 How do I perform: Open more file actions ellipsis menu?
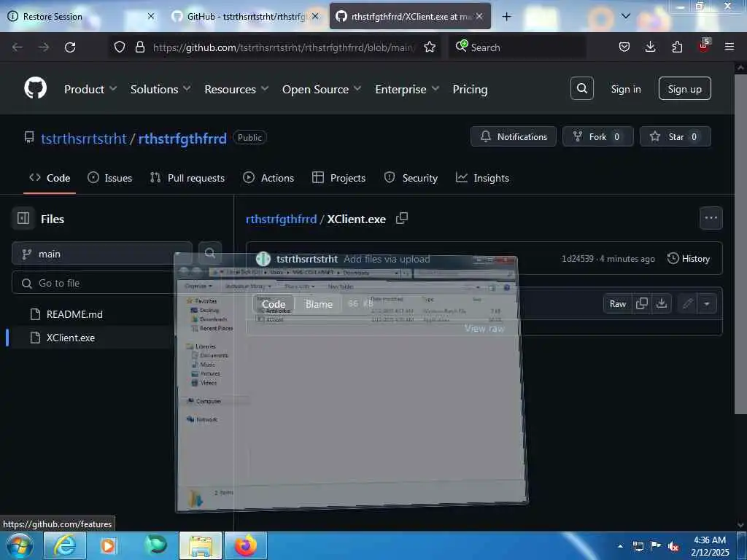tap(711, 217)
